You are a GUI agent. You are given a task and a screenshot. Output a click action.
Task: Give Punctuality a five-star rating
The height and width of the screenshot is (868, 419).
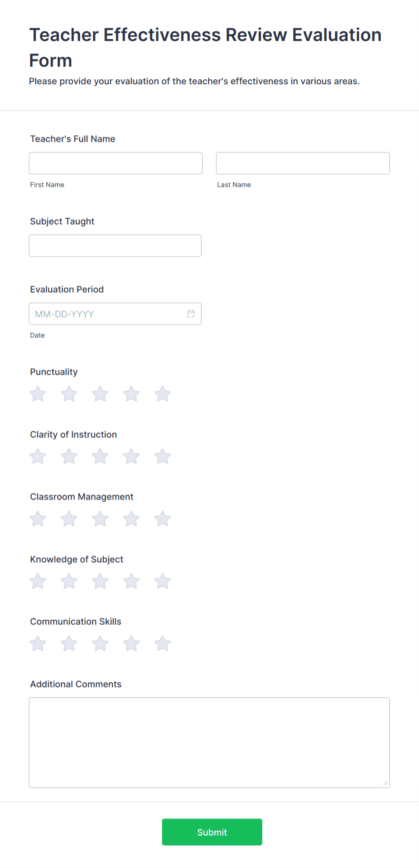click(x=162, y=393)
